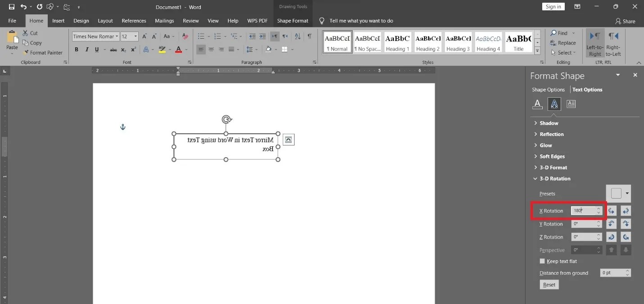Click the Sign in button
Image resolution: width=644 pixels, height=304 pixels.
coord(553,6)
